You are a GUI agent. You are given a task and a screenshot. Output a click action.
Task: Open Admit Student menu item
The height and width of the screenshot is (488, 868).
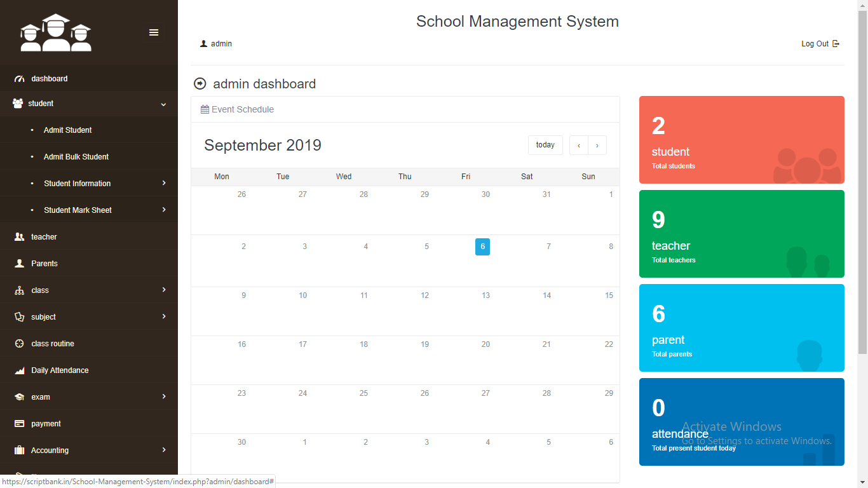pos(67,130)
